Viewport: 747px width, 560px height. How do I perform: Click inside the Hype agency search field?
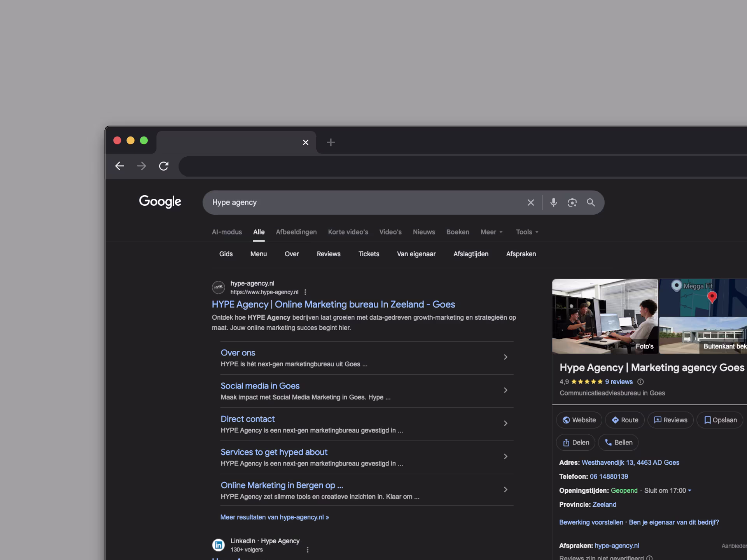(350, 202)
